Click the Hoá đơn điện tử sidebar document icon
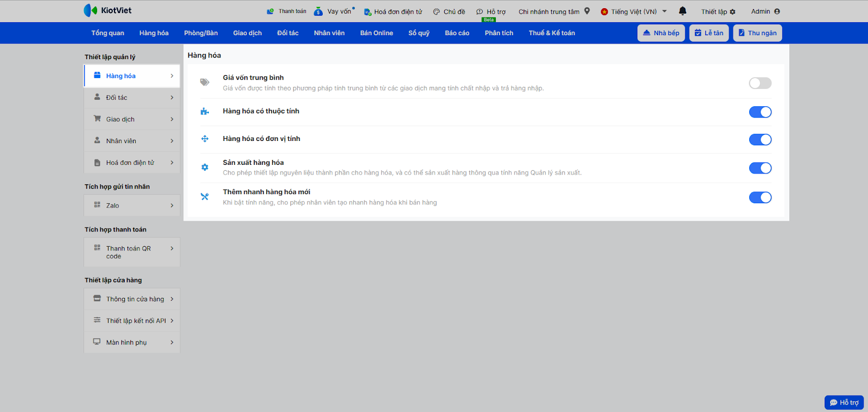 pyautogui.click(x=97, y=163)
